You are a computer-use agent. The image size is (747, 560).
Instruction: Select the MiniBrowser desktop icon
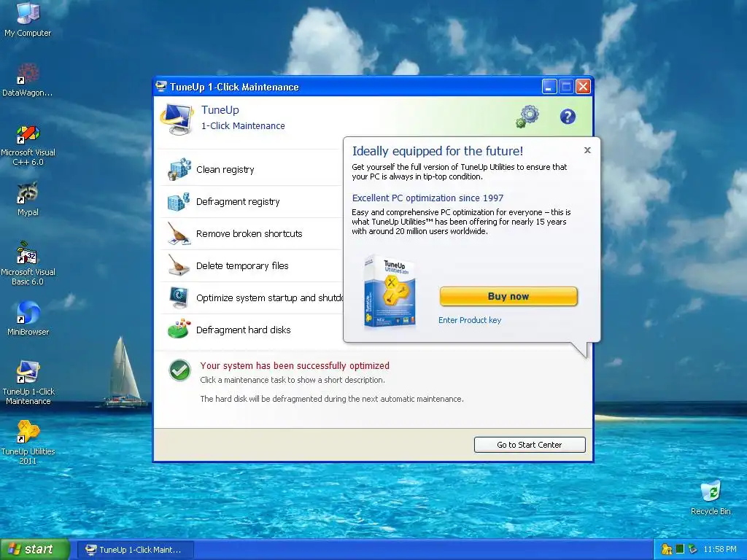[x=28, y=318]
